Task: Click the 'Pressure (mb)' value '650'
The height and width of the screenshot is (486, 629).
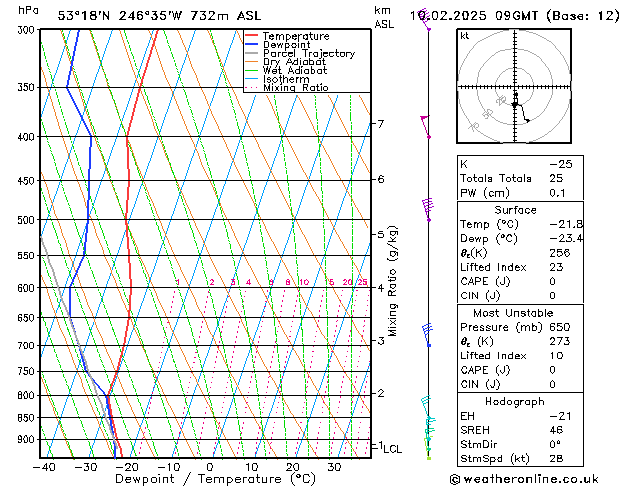Action: tap(560, 327)
